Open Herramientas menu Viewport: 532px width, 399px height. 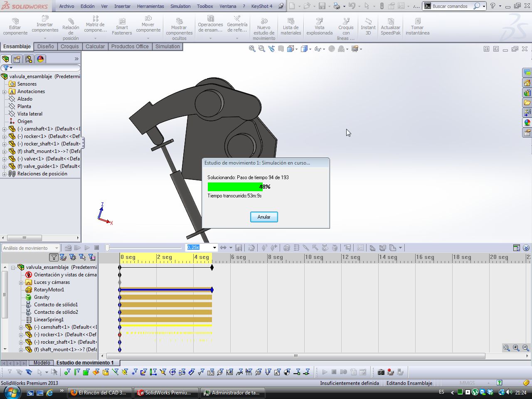point(150,6)
